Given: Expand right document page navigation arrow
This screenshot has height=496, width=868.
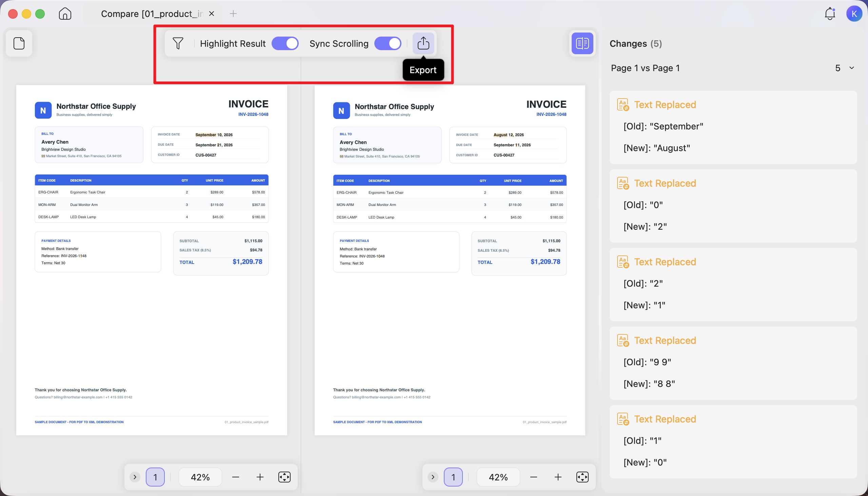Looking at the screenshot, I should pyautogui.click(x=433, y=477).
